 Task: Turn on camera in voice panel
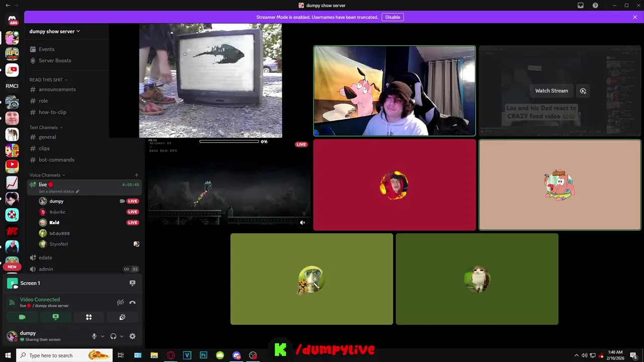point(22,317)
